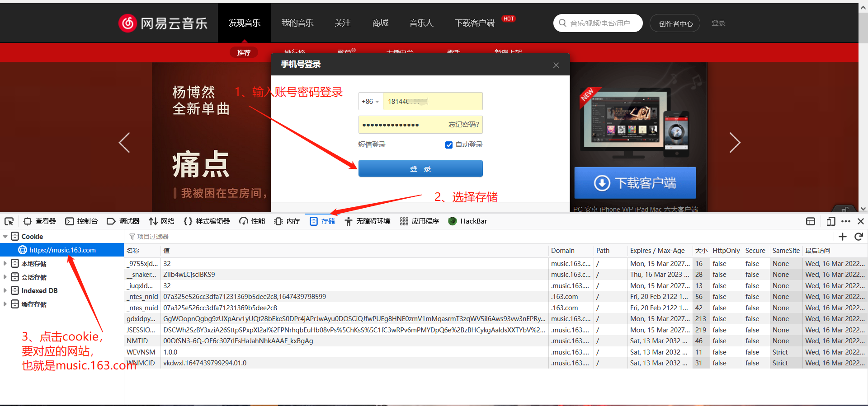Open the 性能 performance tab
Screen dimensions: 868x406
[252, 221]
